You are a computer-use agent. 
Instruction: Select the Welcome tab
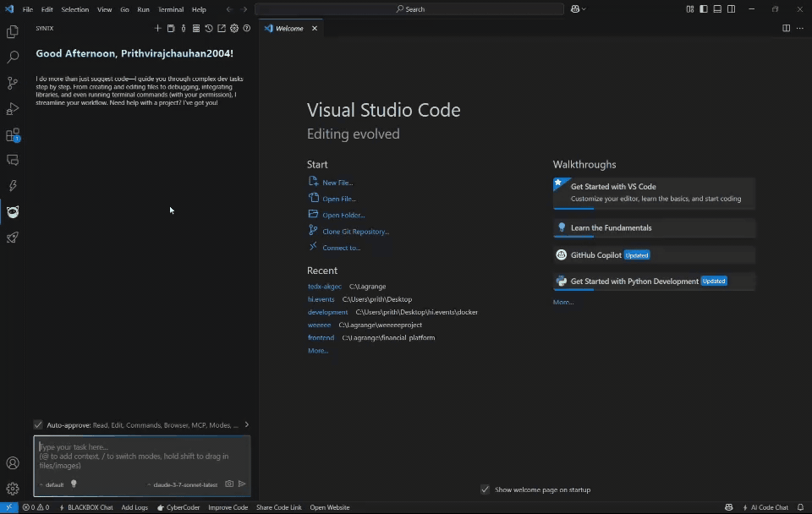(289, 29)
